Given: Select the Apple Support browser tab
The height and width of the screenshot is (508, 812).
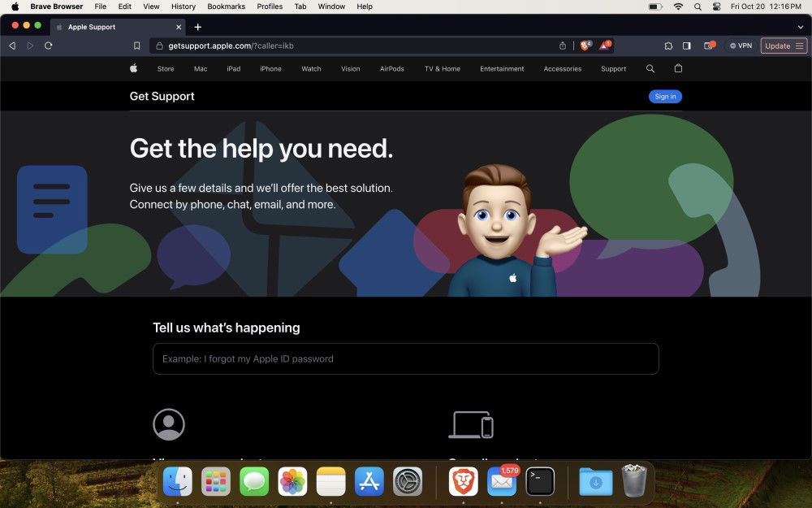Looking at the screenshot, I should tap(92, 26).
